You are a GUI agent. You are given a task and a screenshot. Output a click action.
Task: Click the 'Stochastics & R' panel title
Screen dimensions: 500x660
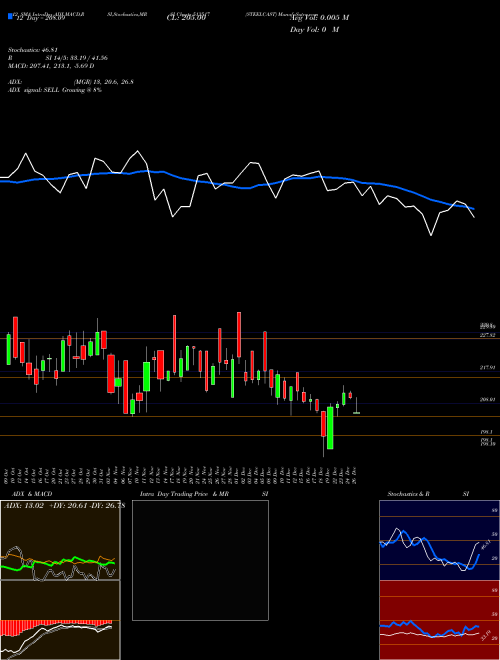408,494
